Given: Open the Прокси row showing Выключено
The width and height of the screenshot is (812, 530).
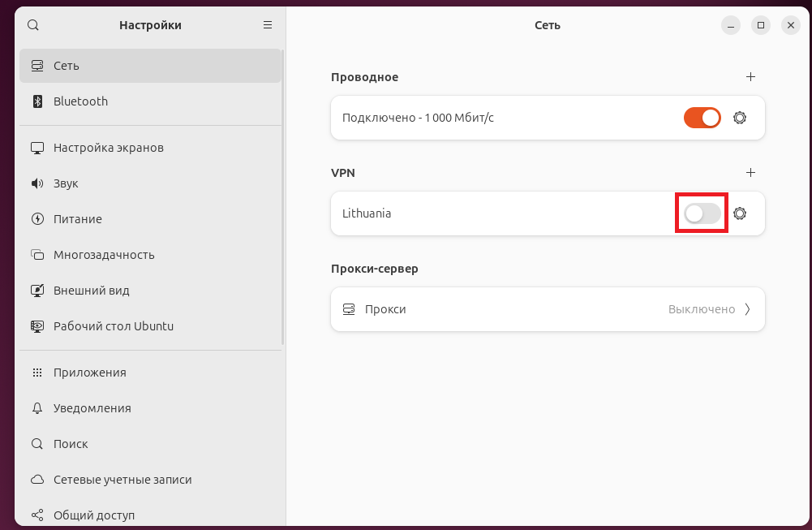Looking at the screenshot, I should (x=548, y=309).
